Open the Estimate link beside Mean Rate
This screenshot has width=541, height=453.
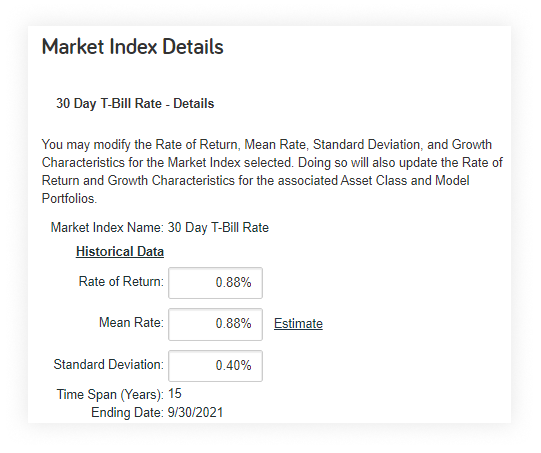298,324
